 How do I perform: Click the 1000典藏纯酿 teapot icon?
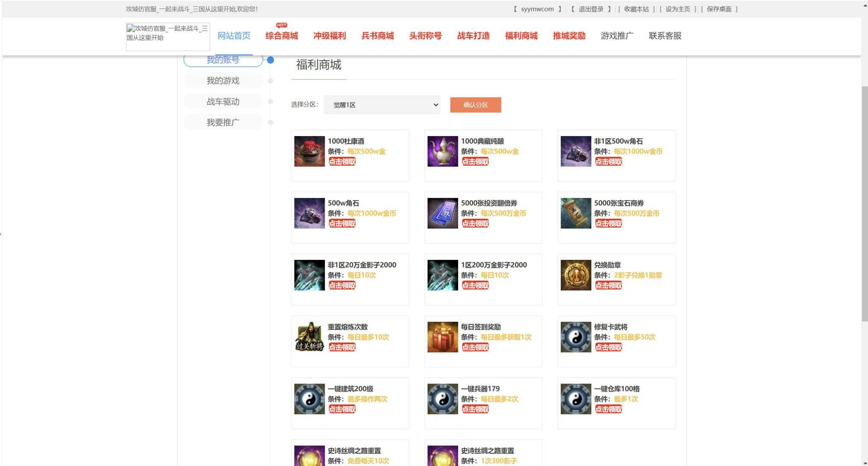click(442, 151)
